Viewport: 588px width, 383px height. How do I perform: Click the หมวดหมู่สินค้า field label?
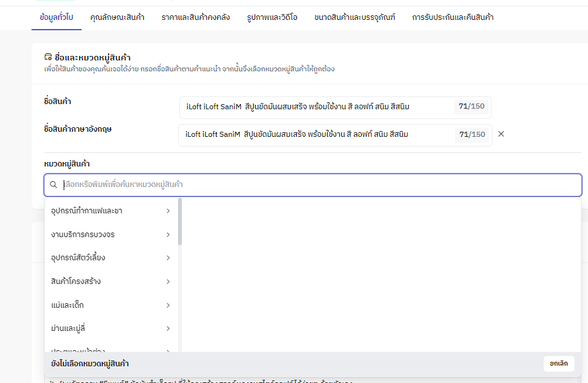[67, 164]
